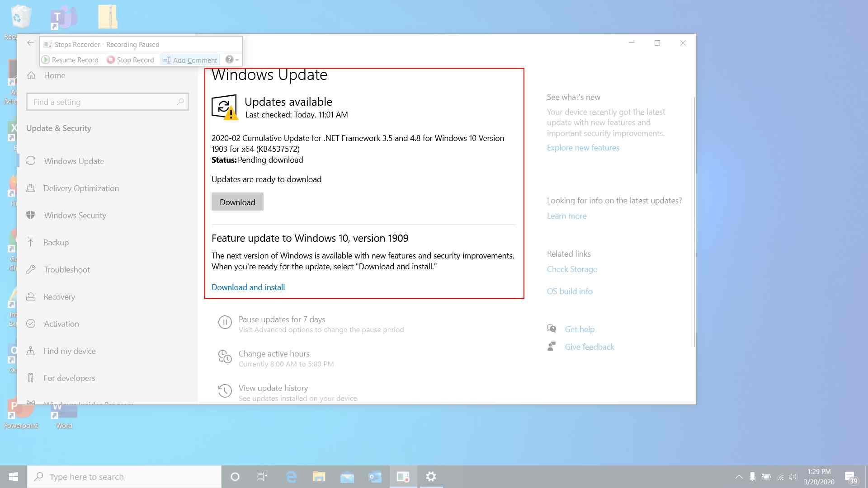Click the Settings window vertical scrollbar
This screenshot has width=868, height=488.
click(694, 221)
